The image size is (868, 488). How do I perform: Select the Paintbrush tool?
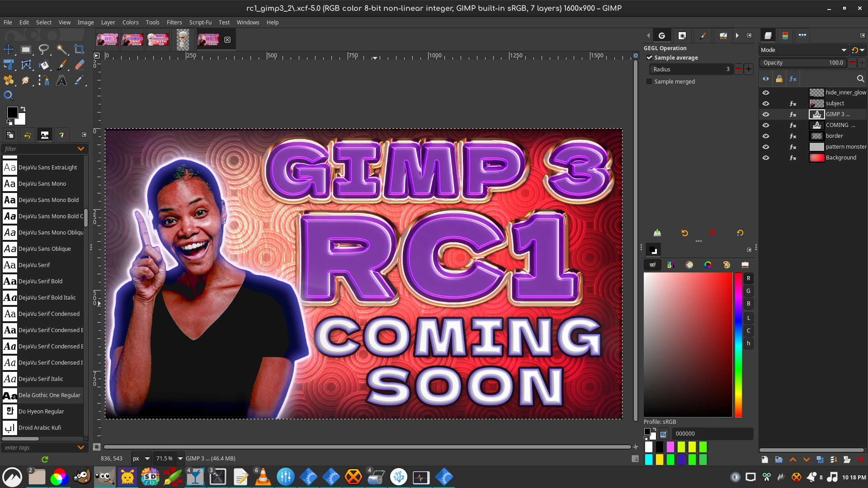pyautogui.click(x=61, y=65)
